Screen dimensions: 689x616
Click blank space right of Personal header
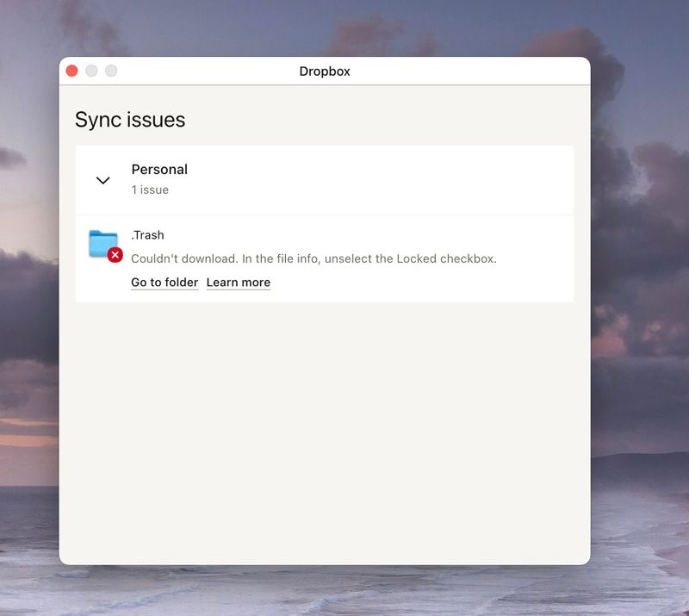(388, 180)
